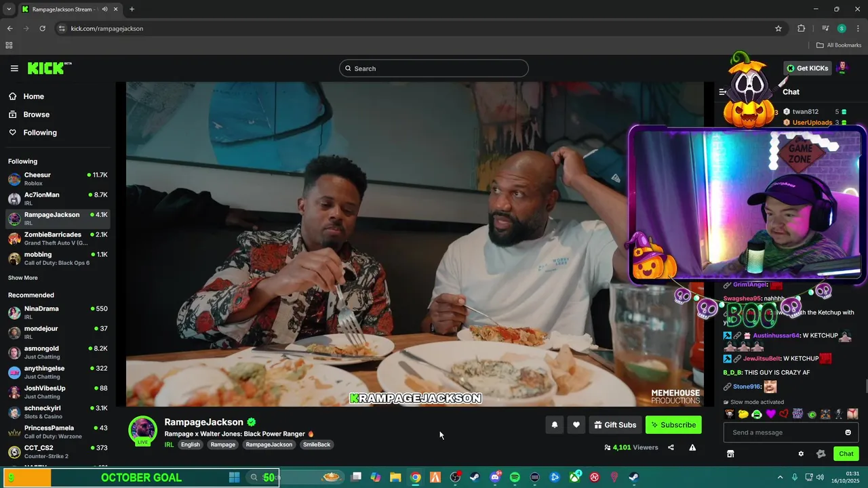Show hidden system tray icons
Screen dimensions: 868x488
pyautogui.click(x=780, y=477)
